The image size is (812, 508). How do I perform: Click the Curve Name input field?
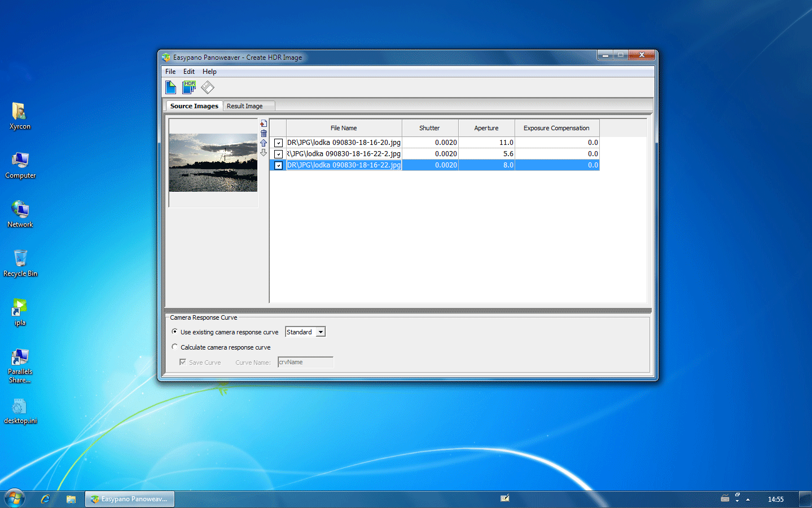(x=305, y=362)
